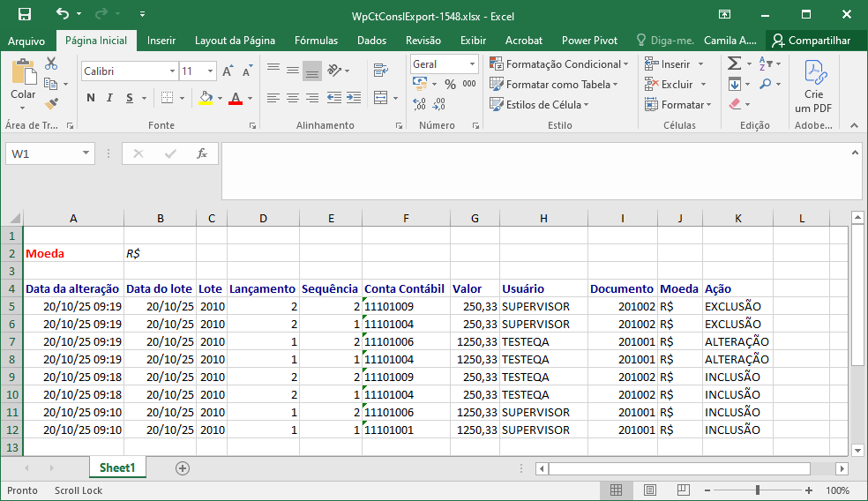The image size is (868, 501).
Task: Open the Fórmulas ribbon tab
Action: click(316, 41)
